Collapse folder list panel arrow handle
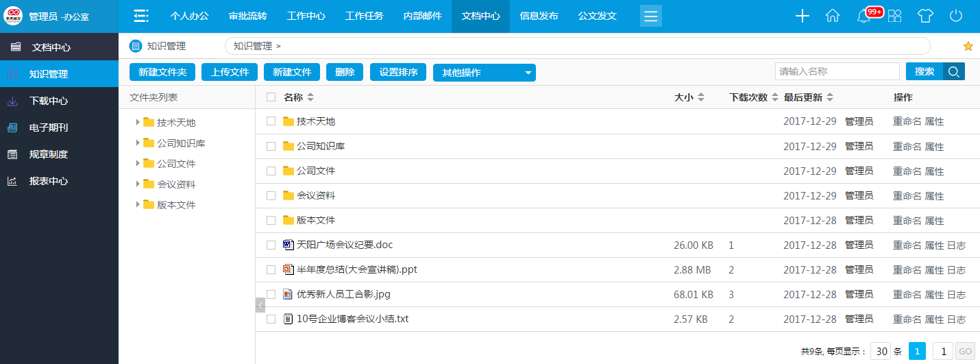The image size is (980, 364). [x=260, y=305]
